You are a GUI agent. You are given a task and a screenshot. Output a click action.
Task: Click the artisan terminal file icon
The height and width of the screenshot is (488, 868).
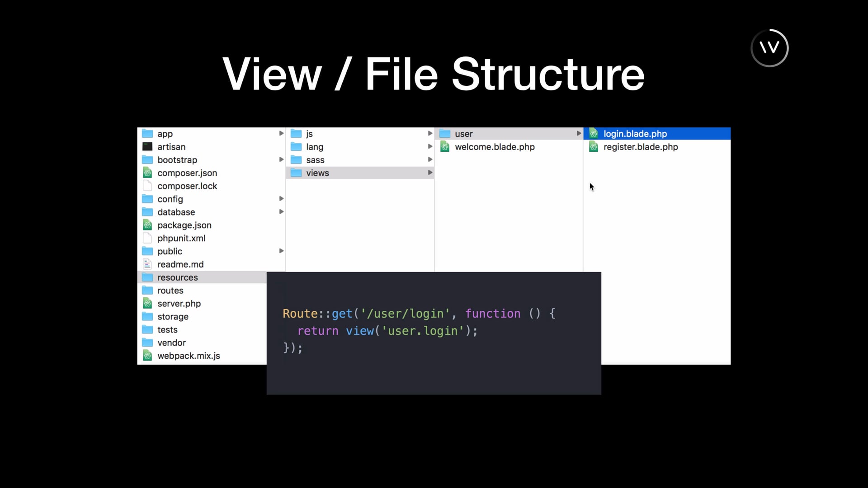(x=147, y=146)
